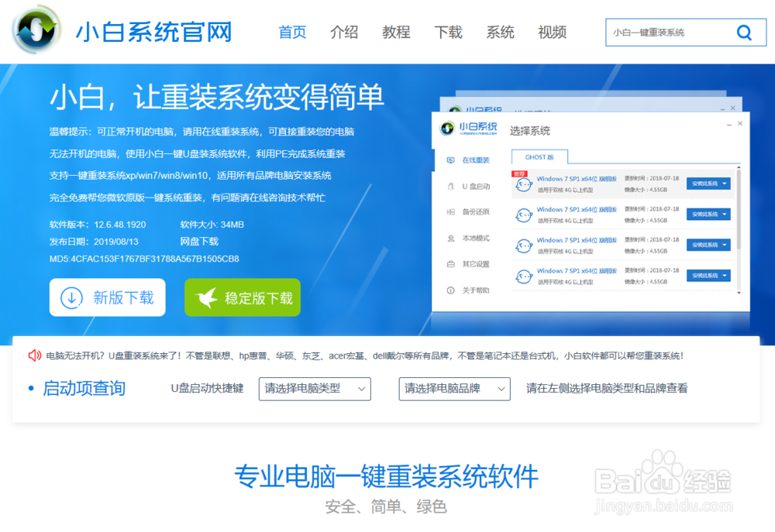Click the bird icon in 稳定版下载

coord(206,297)
